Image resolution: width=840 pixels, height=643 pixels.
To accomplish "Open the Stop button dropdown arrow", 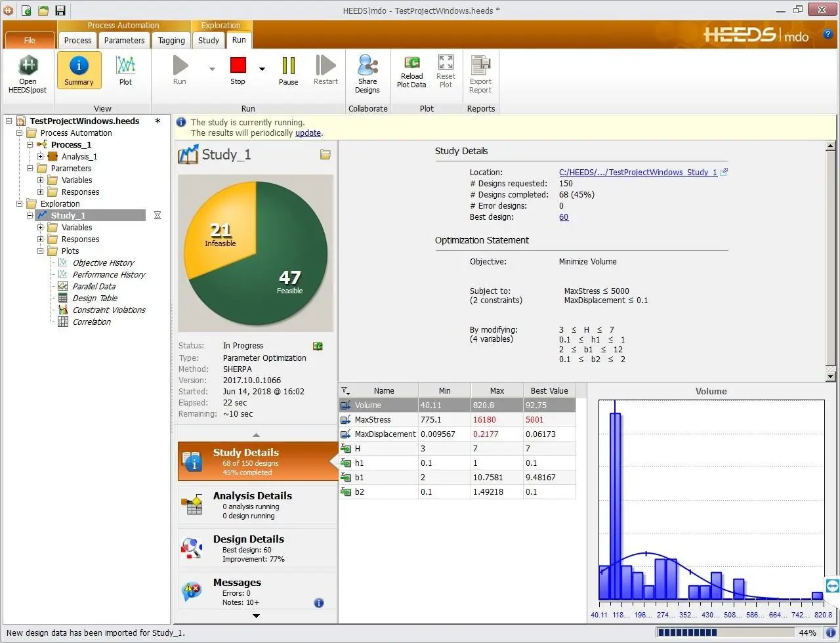I will pos(262,68).
